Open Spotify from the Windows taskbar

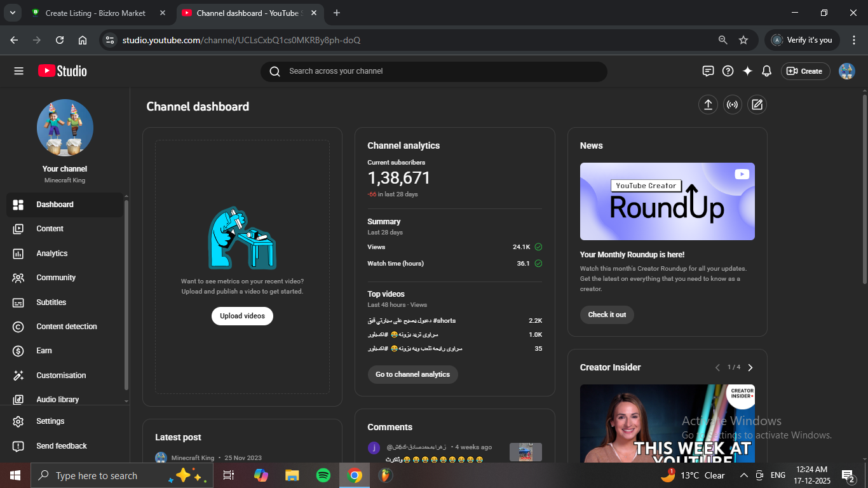(323, 475)
